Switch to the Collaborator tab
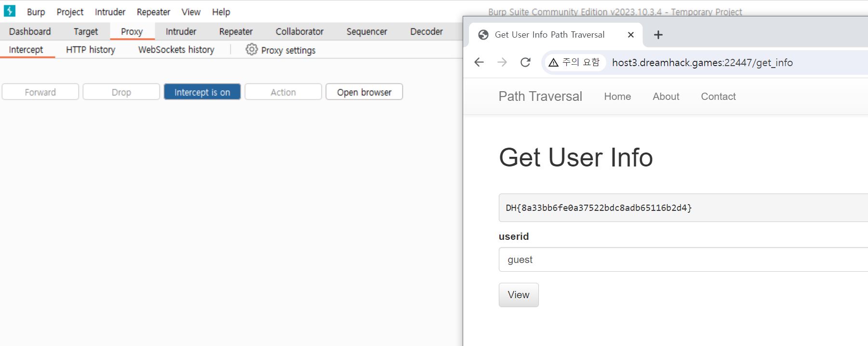Screen dimensions: 868x346 tap(299, 31)
